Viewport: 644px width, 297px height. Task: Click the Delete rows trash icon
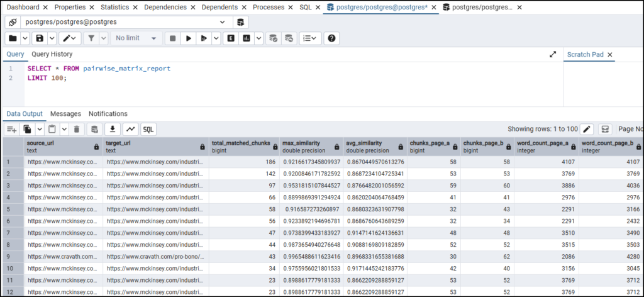pyautogui.click(x=76, y=130)
